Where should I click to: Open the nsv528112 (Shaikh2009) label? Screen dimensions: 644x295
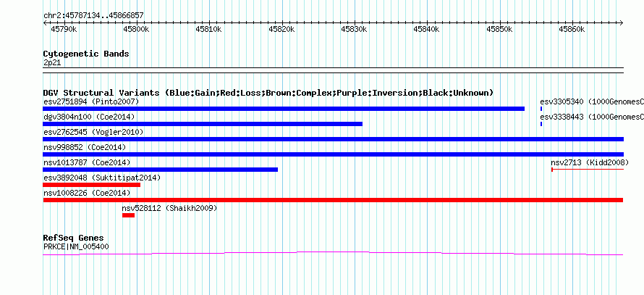point(169,208)
